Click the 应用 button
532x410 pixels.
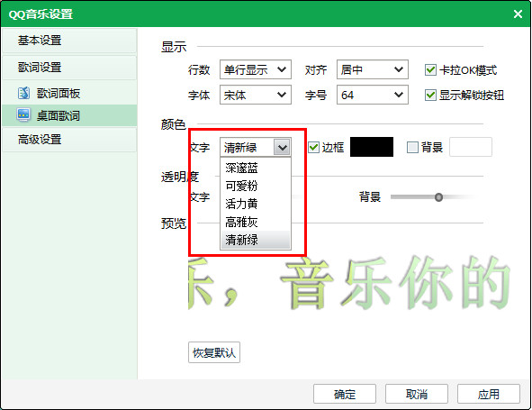click(488, 394)
